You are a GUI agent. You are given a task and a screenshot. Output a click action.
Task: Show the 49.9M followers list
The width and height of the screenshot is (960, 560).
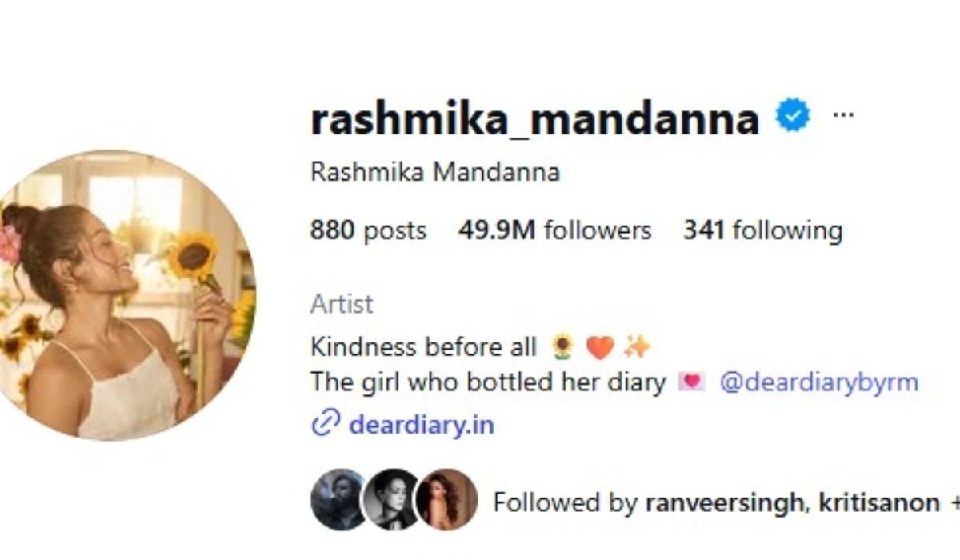click(x=554, y=230)
